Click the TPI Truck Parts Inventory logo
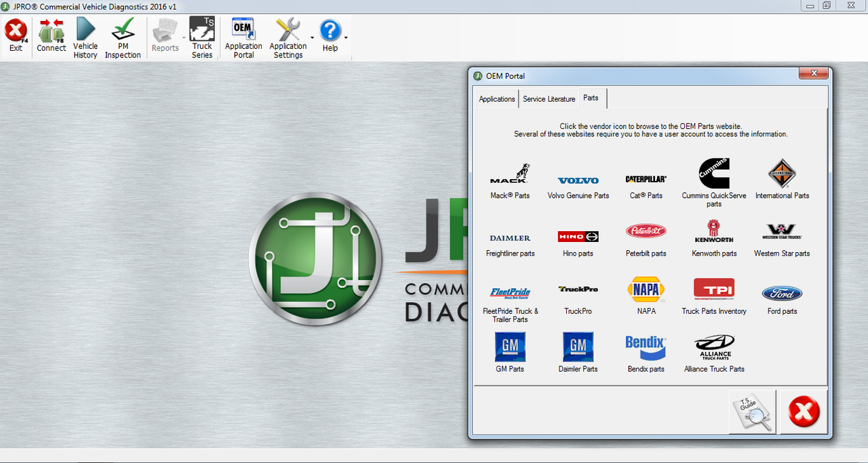868x463 pixels. (x=714, y=289)
